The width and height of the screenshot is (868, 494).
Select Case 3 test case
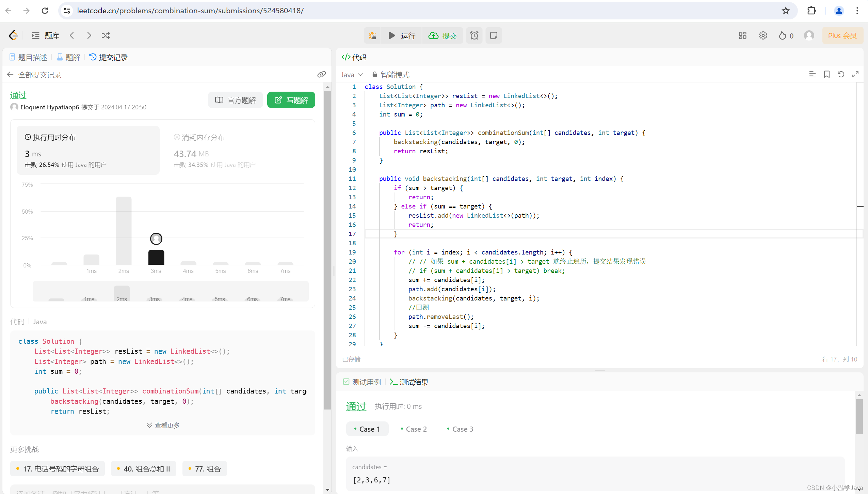coord(460,429)
